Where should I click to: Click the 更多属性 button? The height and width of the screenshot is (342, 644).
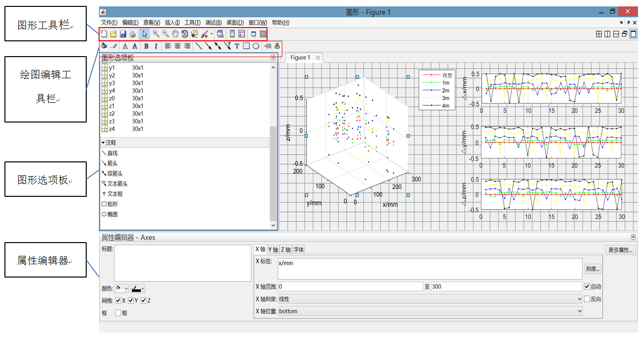click(x=620, y=249)
